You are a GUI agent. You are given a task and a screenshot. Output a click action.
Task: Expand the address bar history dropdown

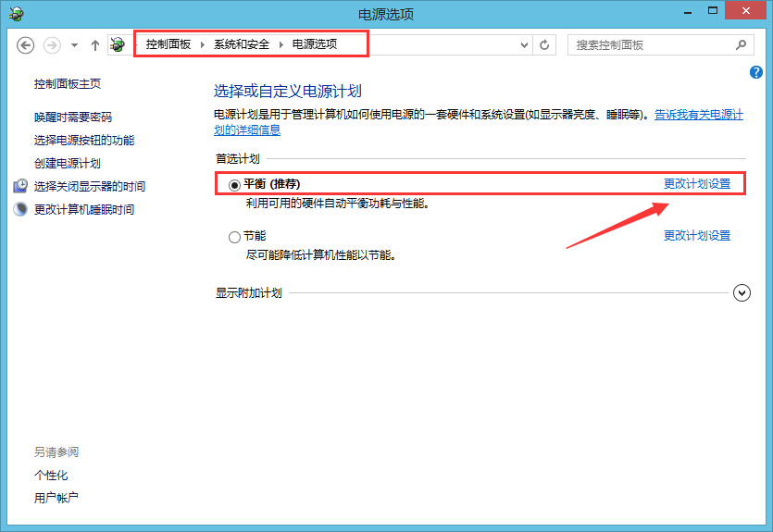pyautogui.click(x=525, y=45)
